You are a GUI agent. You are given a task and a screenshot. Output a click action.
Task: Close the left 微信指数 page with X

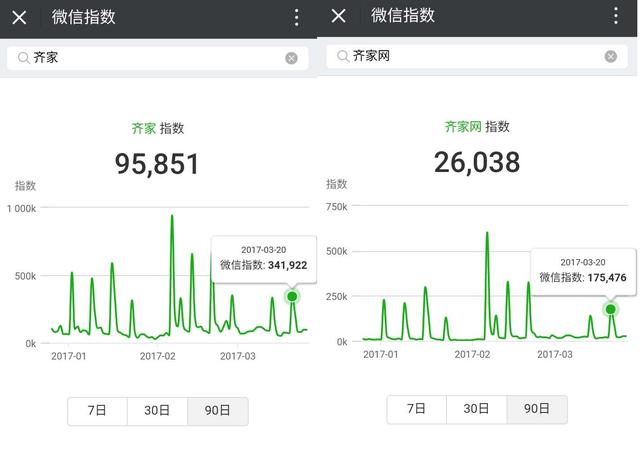[19, 17]
